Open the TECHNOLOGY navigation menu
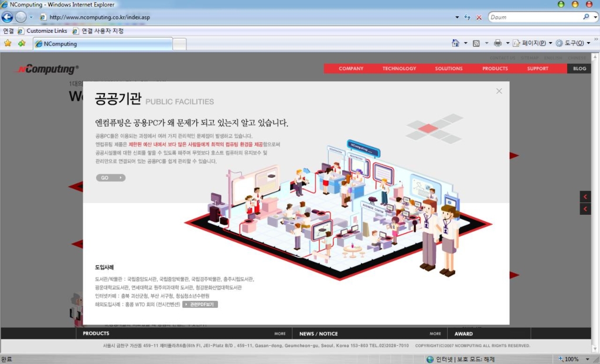 coord(399,68)
